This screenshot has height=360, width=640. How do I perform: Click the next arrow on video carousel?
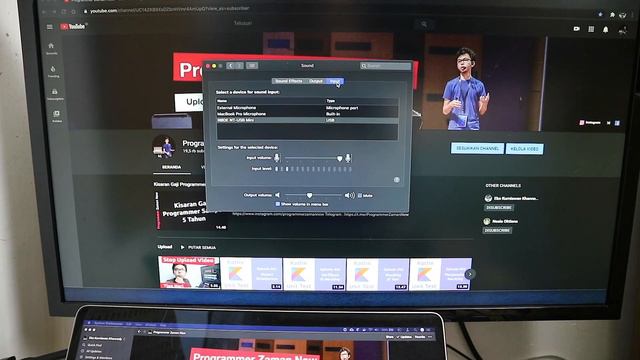[x=470, y=274]
